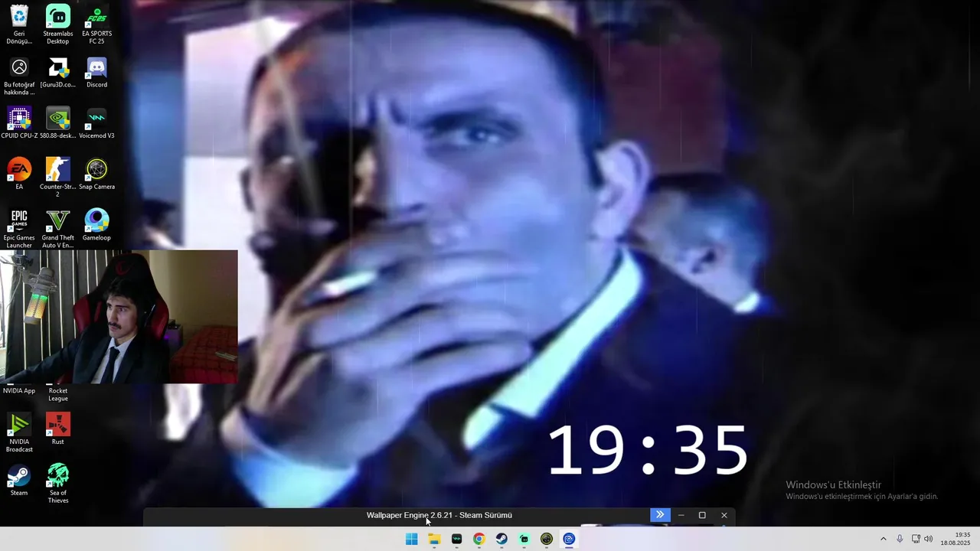
Task: Open the Steam desktop shortcut
Action: coord(19,480)
